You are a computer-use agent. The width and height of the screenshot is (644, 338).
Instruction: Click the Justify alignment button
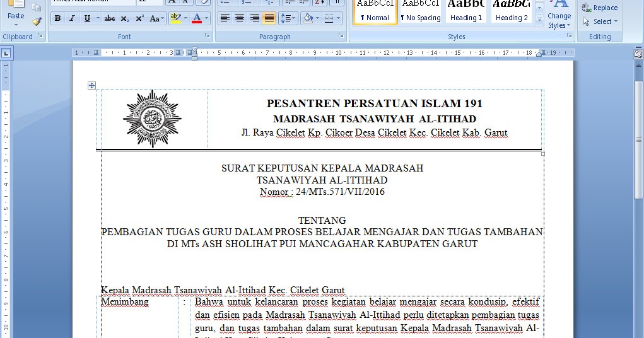(269, 18)
